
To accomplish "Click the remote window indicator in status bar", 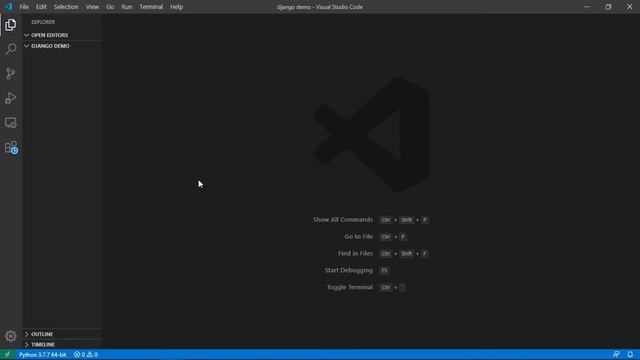I will tap(7, 355).
